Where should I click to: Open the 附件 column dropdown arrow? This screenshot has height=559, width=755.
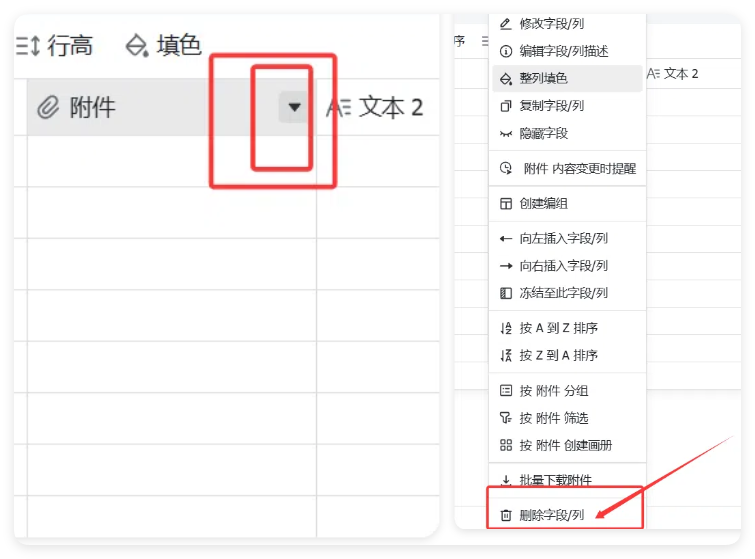(x=294, y=107)
